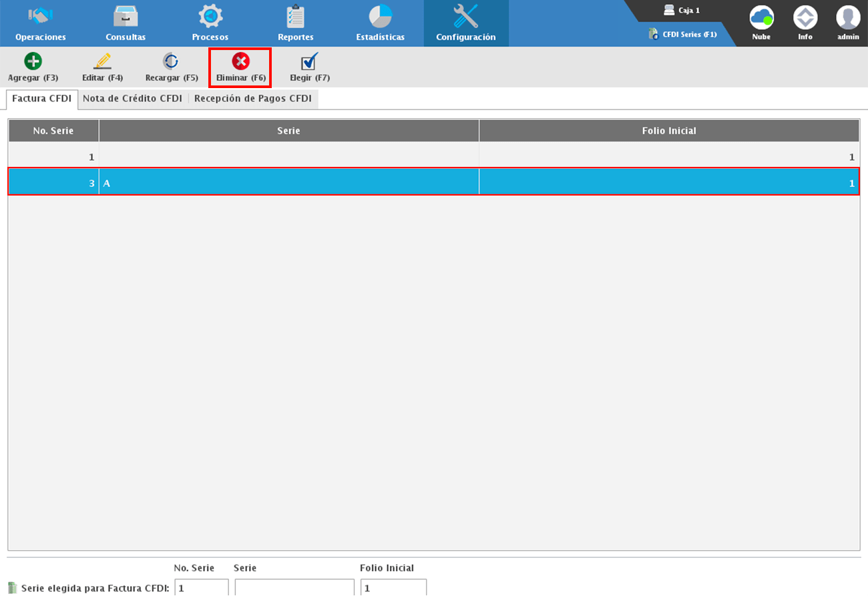Click the bottom Serie input field
The width and height of the screenshot is (868, 596).
tap(294, 588)
